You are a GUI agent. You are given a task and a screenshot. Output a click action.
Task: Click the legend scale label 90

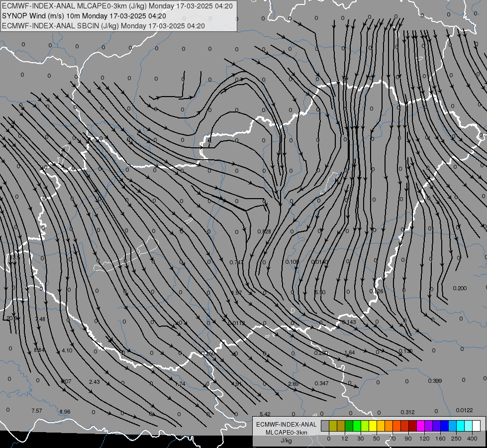tap(408, 439)
